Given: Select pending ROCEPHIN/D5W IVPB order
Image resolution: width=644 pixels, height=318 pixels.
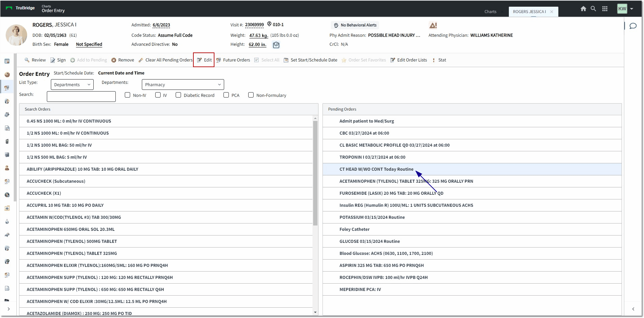Looking at the screenshot, I should [x=472, y=278].
